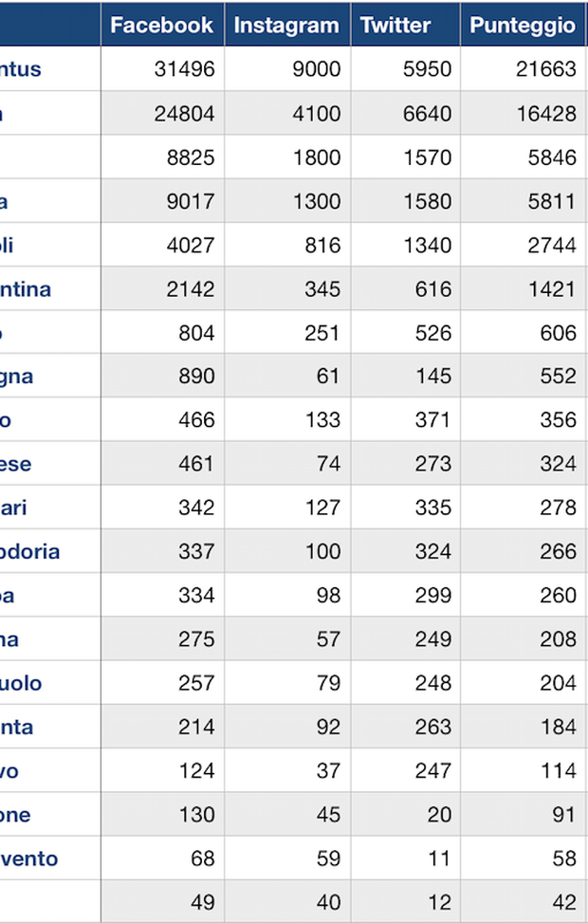Open the Cagliari team link
Screen dimensions: 588x923
tap(14, 508)
